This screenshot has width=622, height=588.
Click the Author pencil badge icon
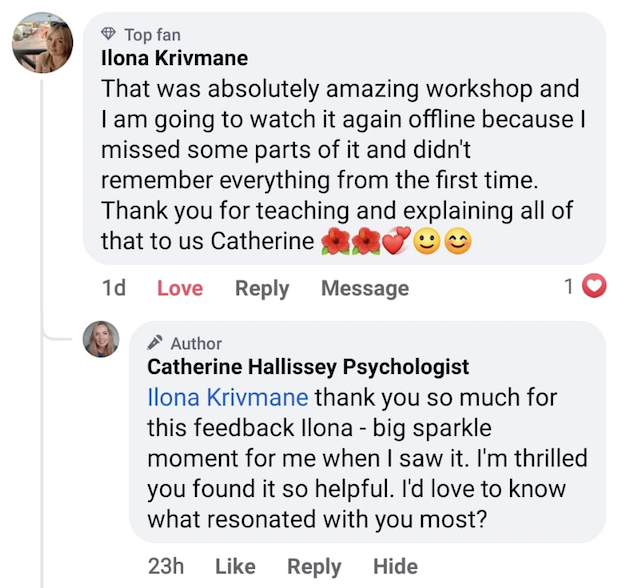[x=156, y=343]
